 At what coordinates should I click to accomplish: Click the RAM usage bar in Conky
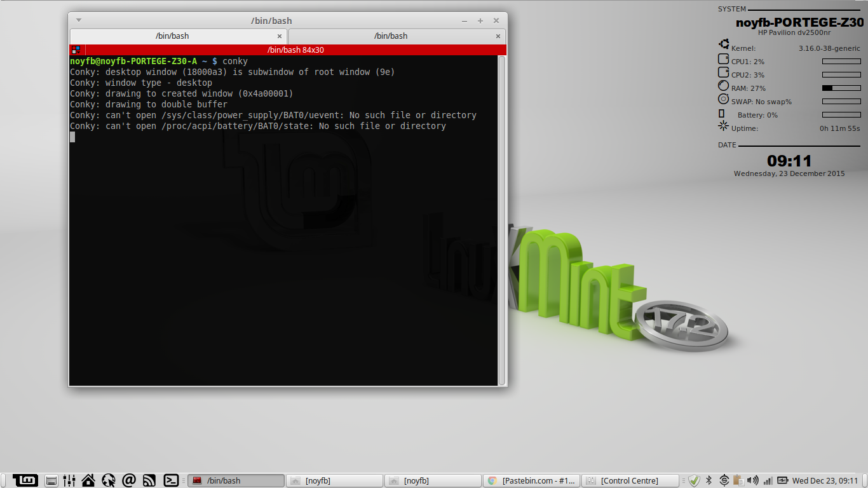841,88
